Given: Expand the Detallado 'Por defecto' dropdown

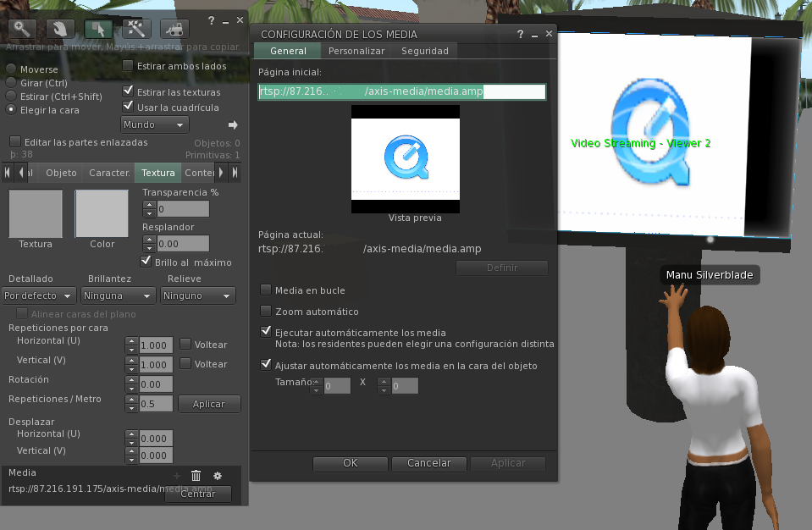Looking at the screenshot, I should (39, 296).
